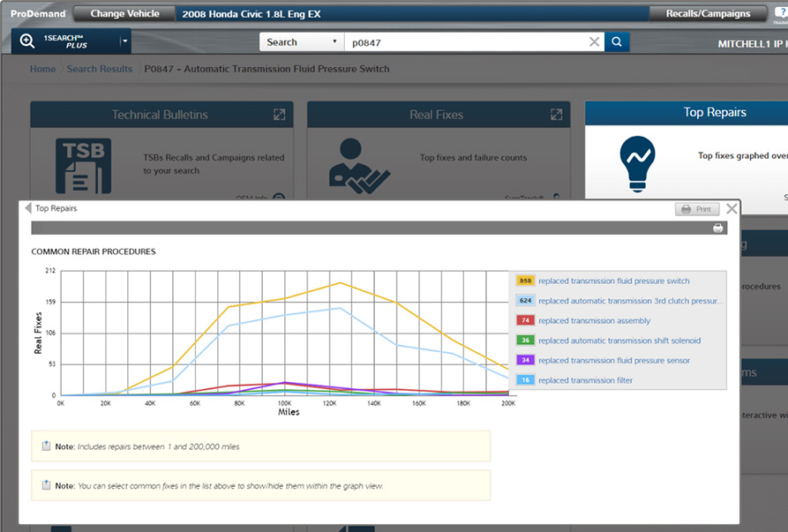788x532 pixels.
Task: Expand the Technical Bulletins card
Action: pos(279,115)
